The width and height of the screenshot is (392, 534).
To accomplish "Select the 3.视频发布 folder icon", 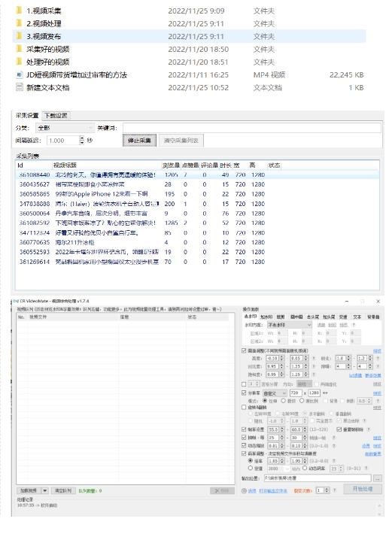I will coord(19,36).
